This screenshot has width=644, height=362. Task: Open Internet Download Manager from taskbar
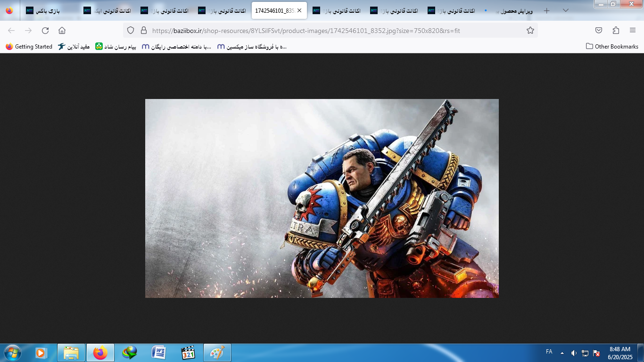129,353
